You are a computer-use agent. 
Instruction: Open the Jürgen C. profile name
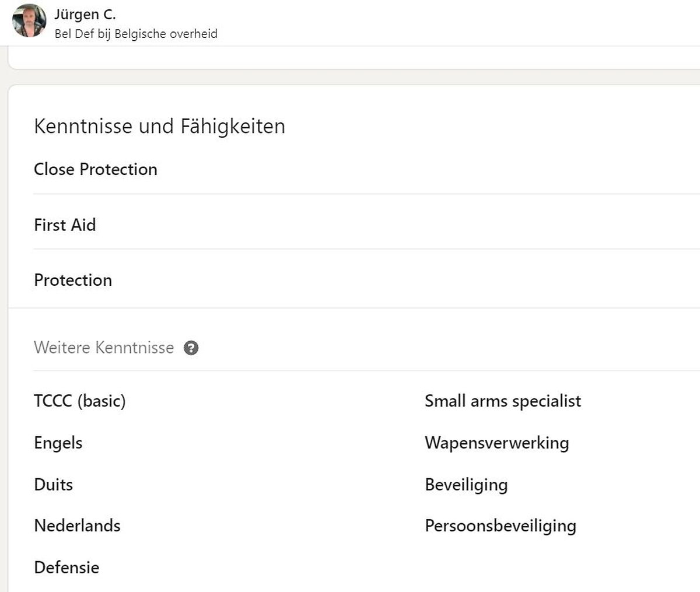(x=85, y=15)
